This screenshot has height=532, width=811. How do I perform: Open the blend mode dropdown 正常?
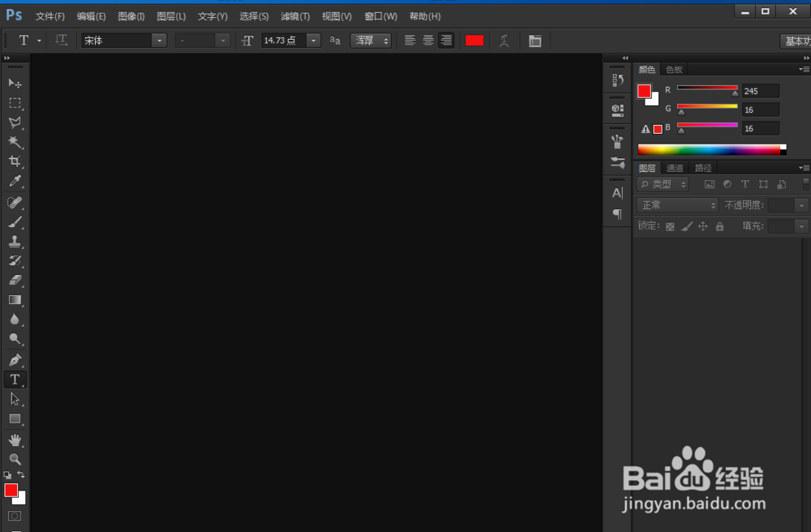tap(677, 205)
